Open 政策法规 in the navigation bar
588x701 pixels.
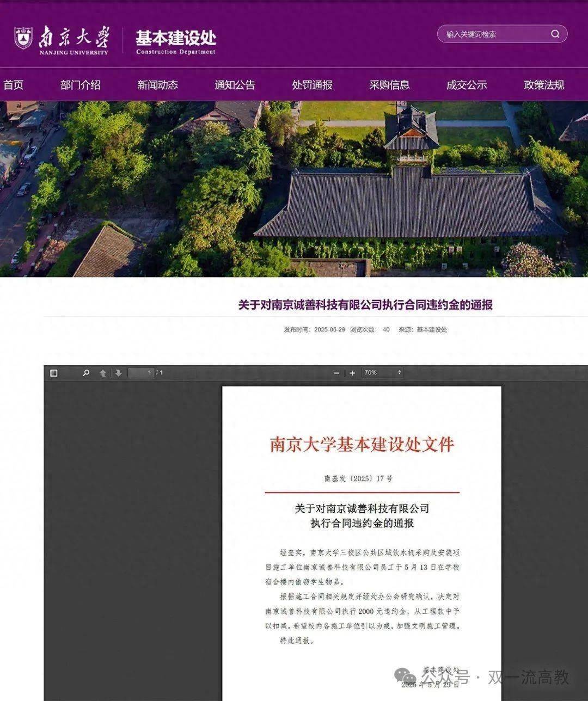click(x=544, y=85)
